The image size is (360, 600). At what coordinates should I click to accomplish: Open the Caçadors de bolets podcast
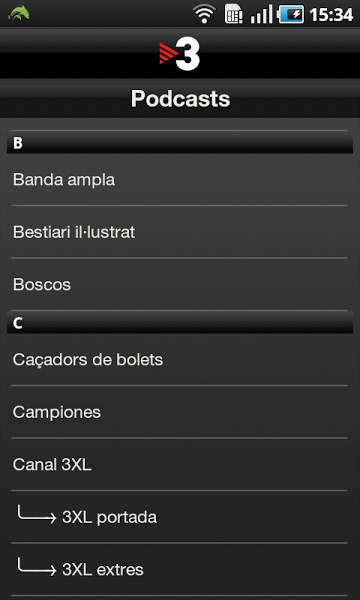coord(179,360)
